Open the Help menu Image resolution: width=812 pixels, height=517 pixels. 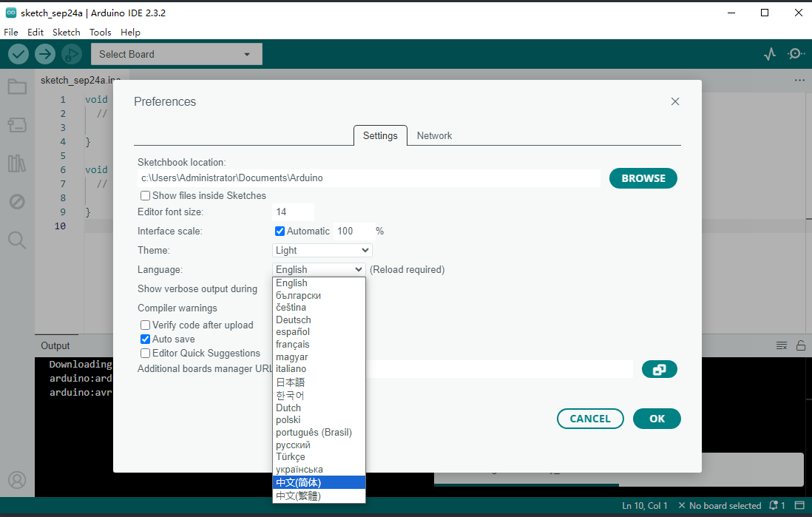[x=130, y=32]
